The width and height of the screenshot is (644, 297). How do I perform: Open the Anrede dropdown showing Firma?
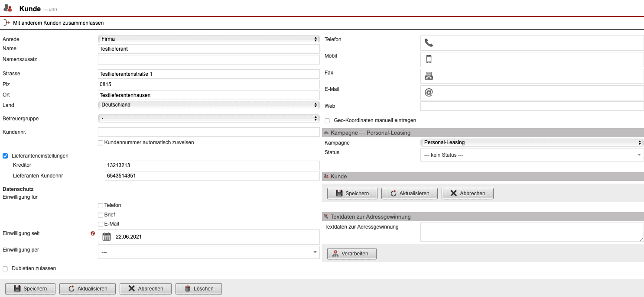click(208, 39)
